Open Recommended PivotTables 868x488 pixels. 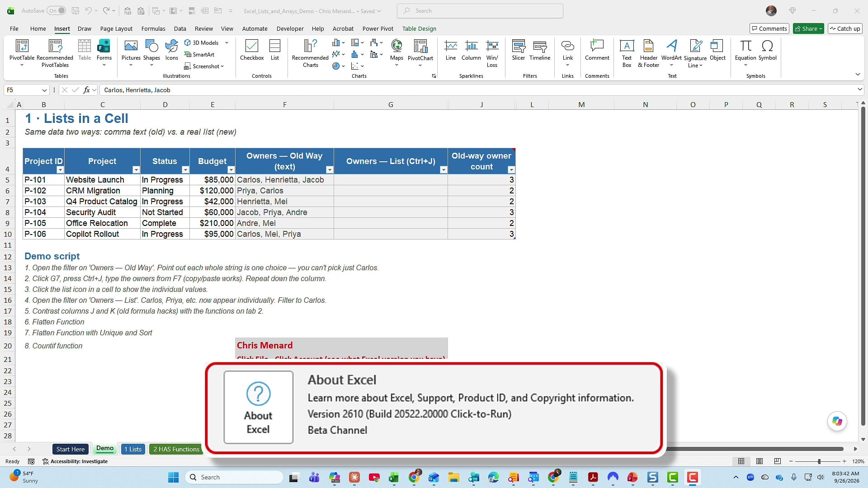pyautogui.click(x=55, y=53)
